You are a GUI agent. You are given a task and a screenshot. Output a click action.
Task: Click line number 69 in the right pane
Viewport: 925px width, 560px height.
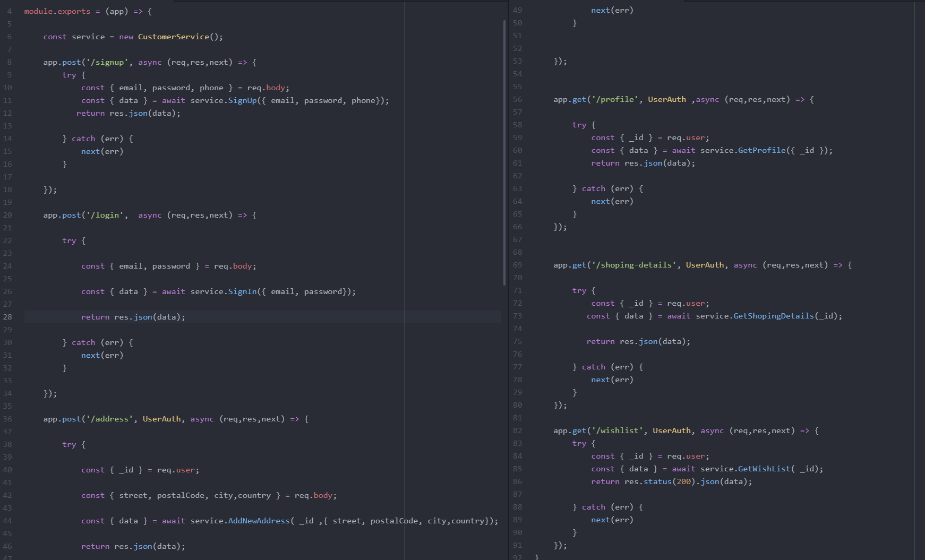tap(518, 265)
